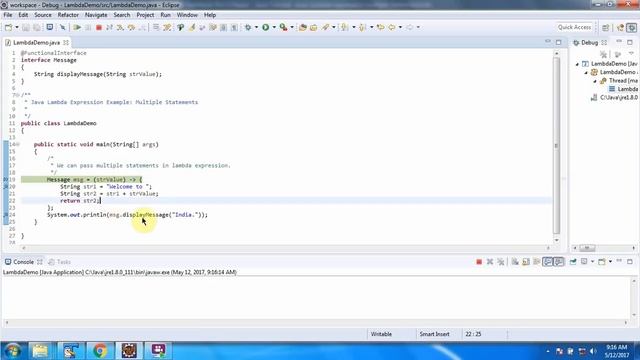Switch to the Tasks tab
The height and width of the screenshot is (360, 640).
pyautogui.click(x=60, y=262)
